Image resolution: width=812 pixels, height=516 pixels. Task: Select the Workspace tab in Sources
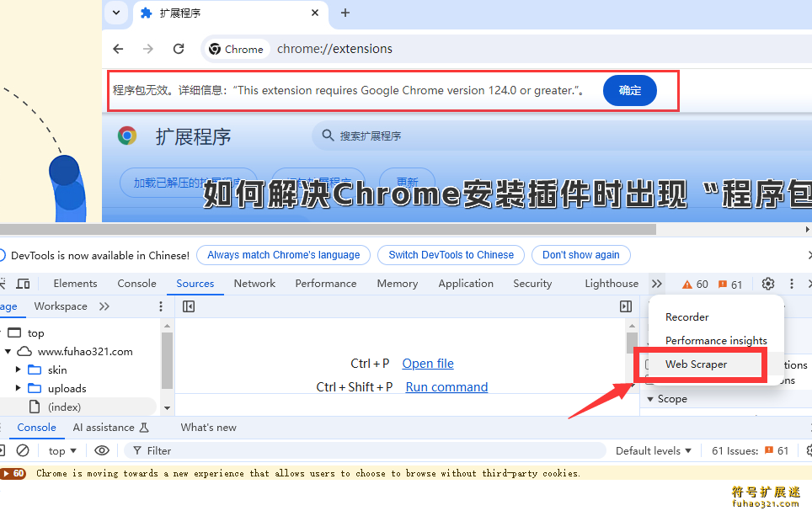click(x=61, y=306)
